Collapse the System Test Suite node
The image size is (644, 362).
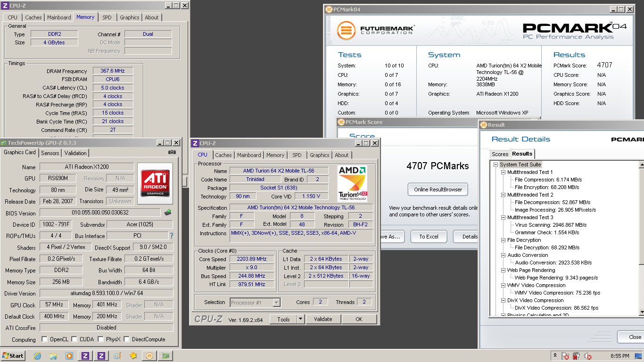point(495,165)
